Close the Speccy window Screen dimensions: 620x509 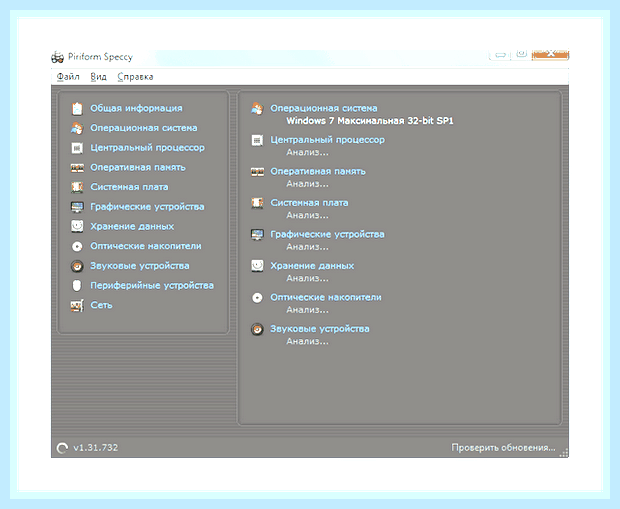[550, 54]
